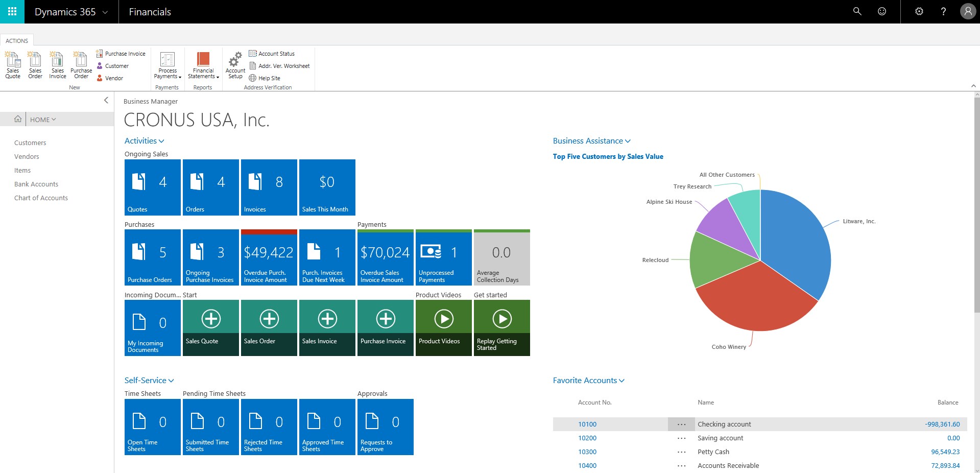
Task: Click Purchase Invoice in the ribbon
Action: tap(121, 54)
